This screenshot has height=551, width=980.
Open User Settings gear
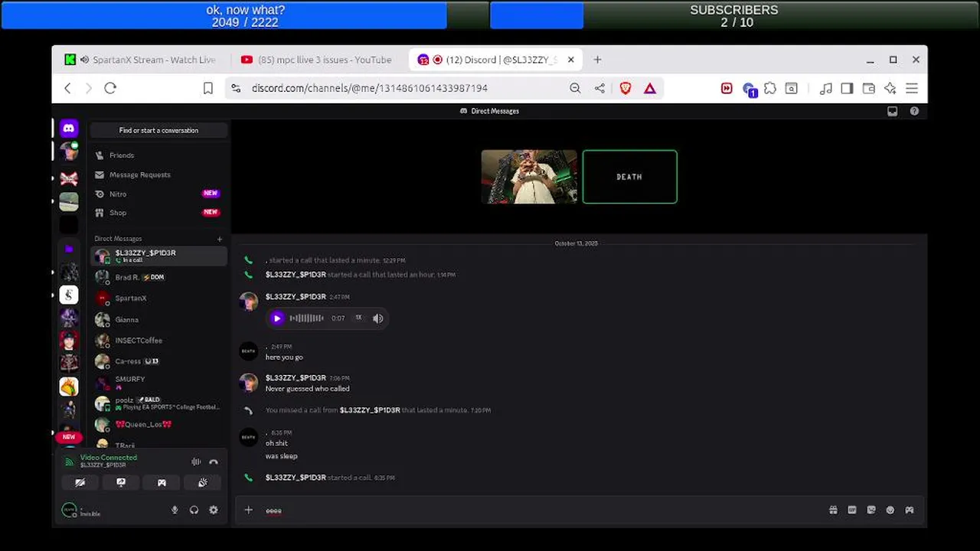pos(214,510)
